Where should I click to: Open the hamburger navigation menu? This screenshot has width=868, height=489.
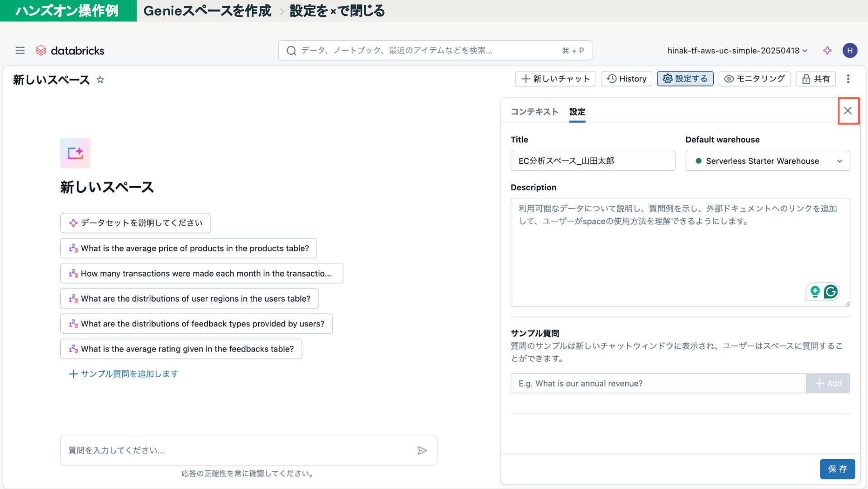[x=20, y=51]
